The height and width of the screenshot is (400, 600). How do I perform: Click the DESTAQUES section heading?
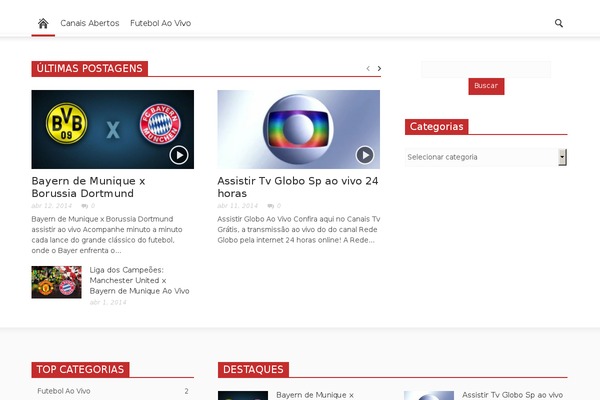[253, 369]
